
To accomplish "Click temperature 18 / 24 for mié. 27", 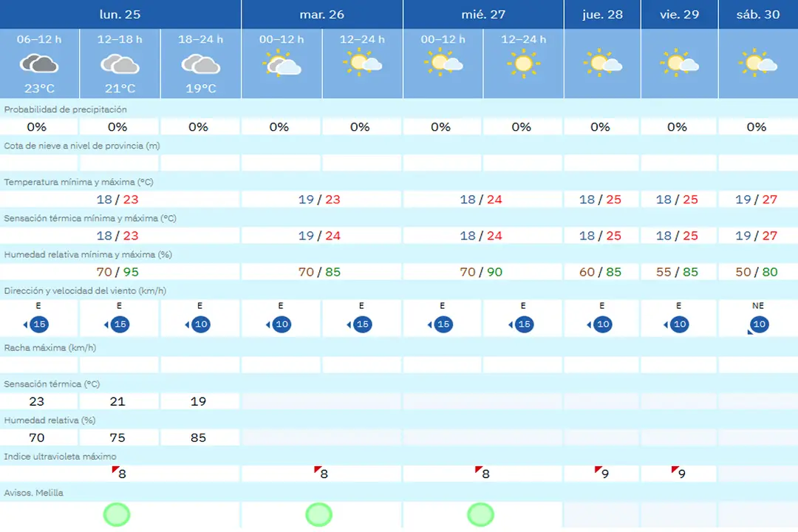I will tap(481, 199).
